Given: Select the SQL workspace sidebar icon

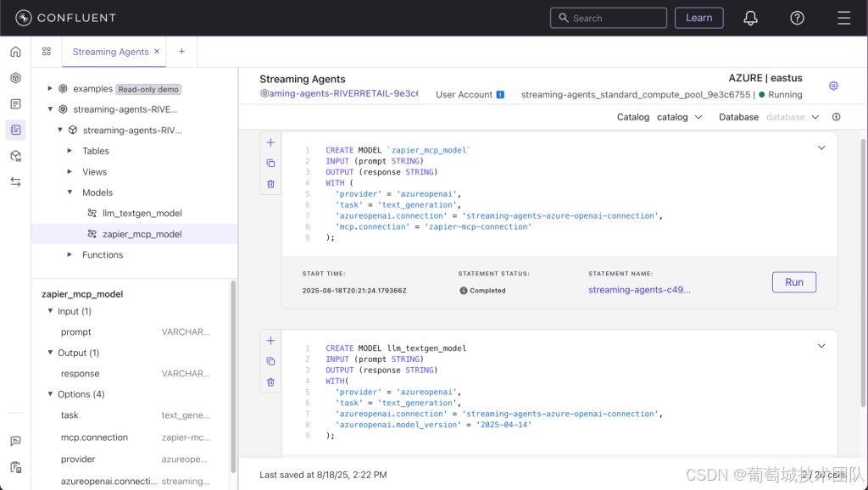Looking at the screenshot, I should pos(15,130).
